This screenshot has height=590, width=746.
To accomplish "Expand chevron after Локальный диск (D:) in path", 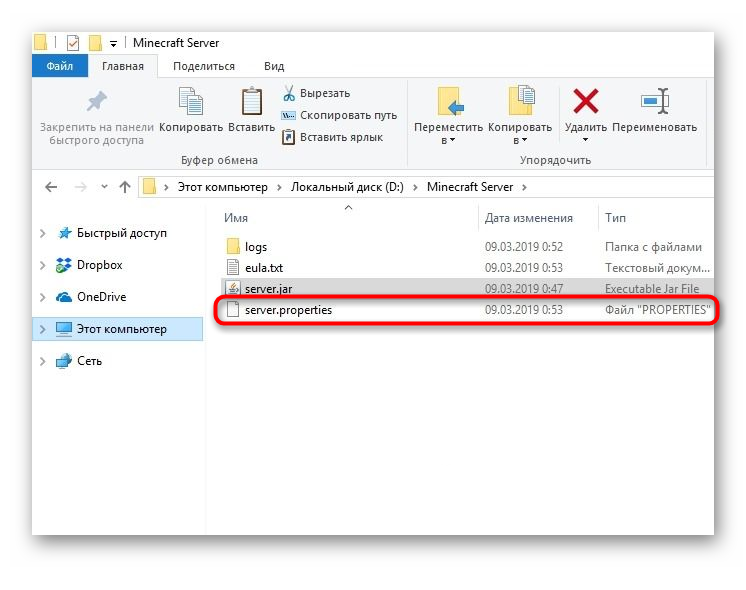I will click(x=415, y=187).
